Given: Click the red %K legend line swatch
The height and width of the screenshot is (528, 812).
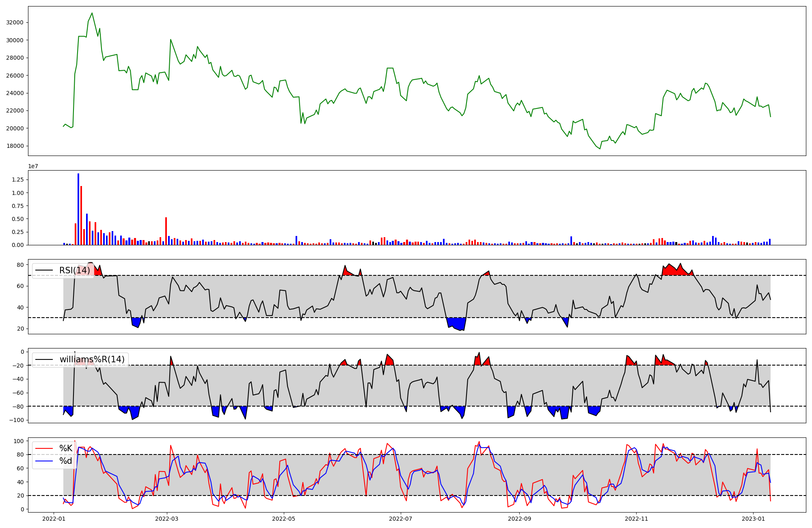Looking at the screenshot, I should click(x=44, y=448).
